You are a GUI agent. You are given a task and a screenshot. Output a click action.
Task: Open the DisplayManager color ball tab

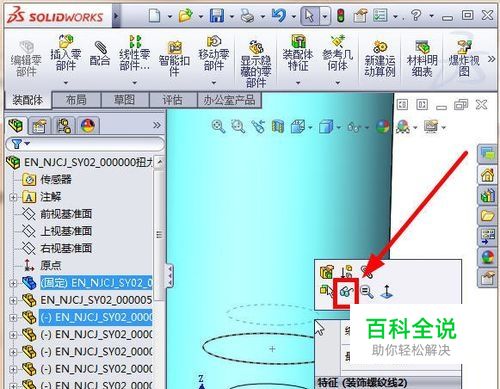click(x=88, y=126)
